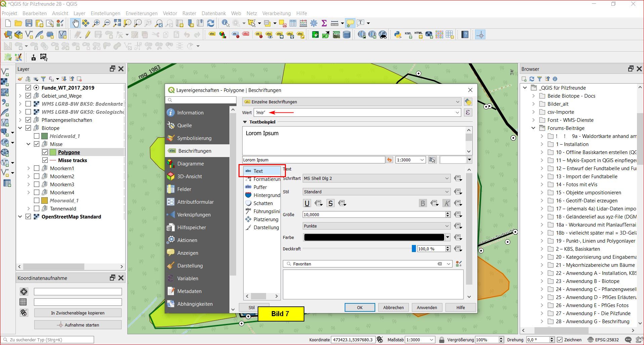Collapse the Forums-Beiträge folder in Browser

[533, 128]
